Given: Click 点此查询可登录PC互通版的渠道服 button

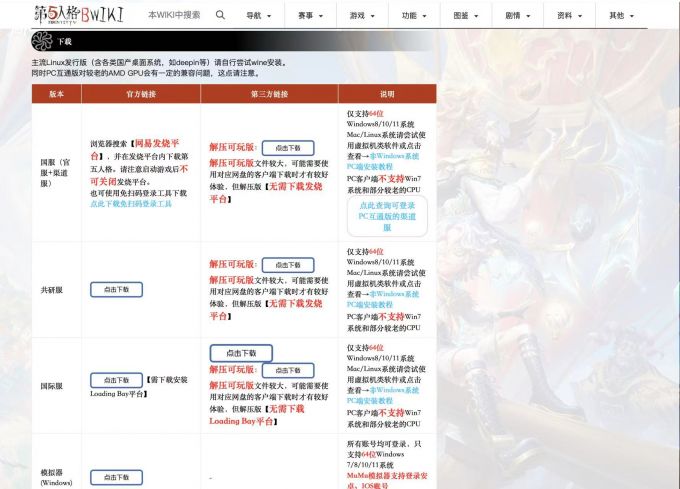Looking at the screenshot, I should pos(387,216).
